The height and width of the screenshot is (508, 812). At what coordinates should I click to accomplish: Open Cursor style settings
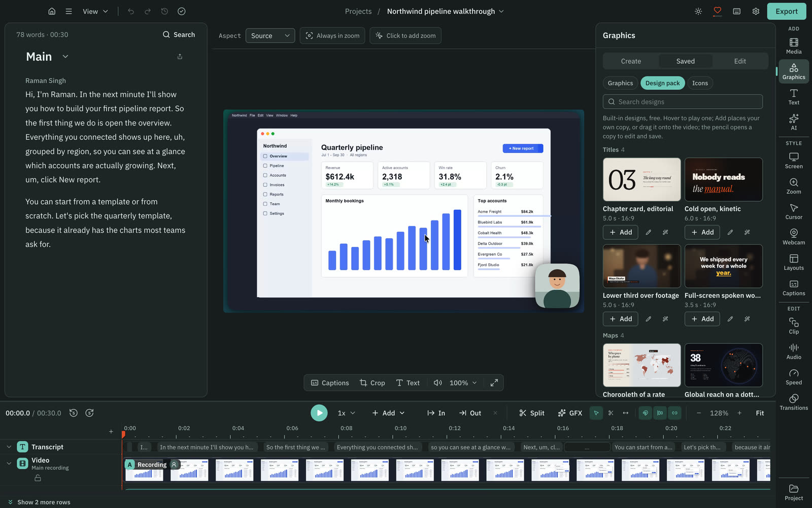pyautogui.click(x=794, y=211)
